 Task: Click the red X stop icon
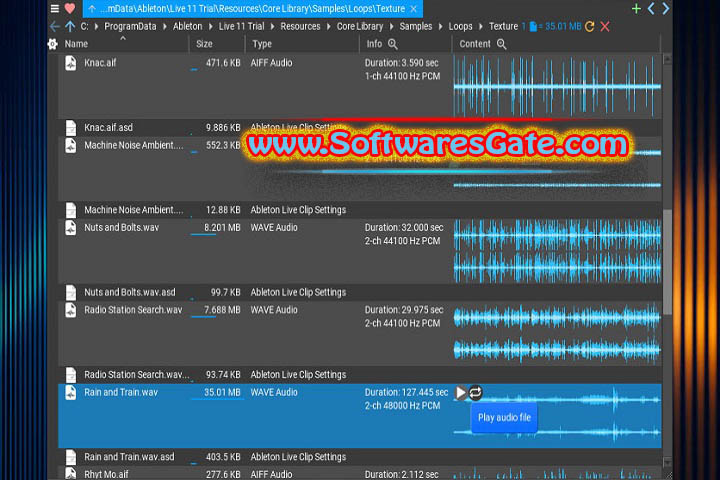click(605, 27)
